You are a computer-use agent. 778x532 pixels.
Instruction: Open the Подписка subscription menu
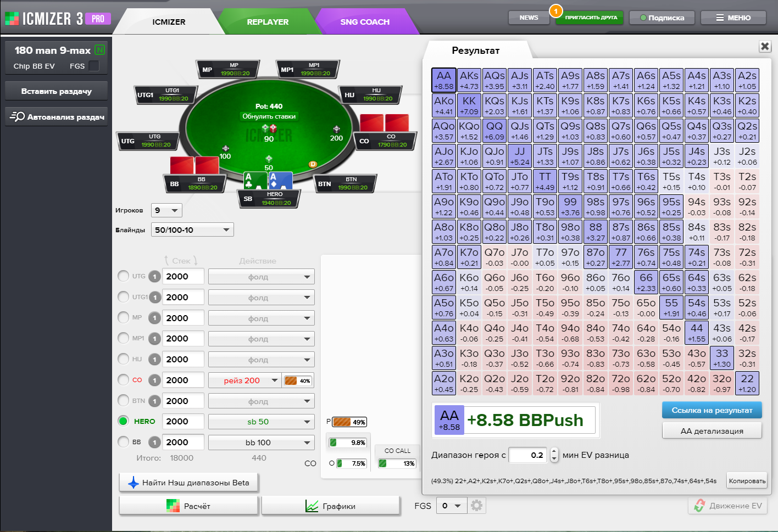(x=662, y=18)
